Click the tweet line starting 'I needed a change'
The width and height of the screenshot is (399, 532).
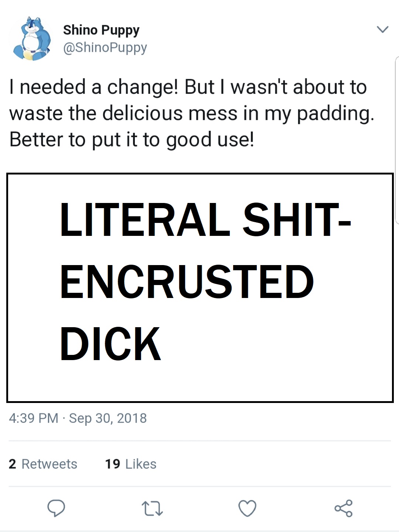[188, 87]
